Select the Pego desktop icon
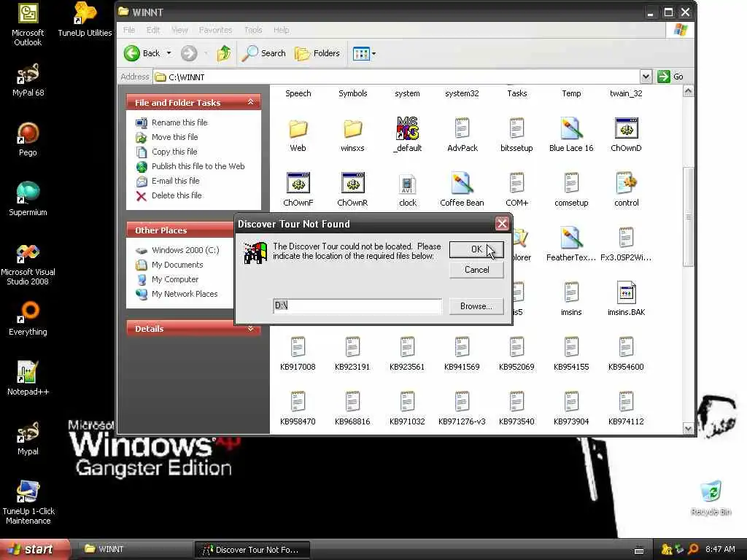747x560 pixels. click(x=28, y=139)
